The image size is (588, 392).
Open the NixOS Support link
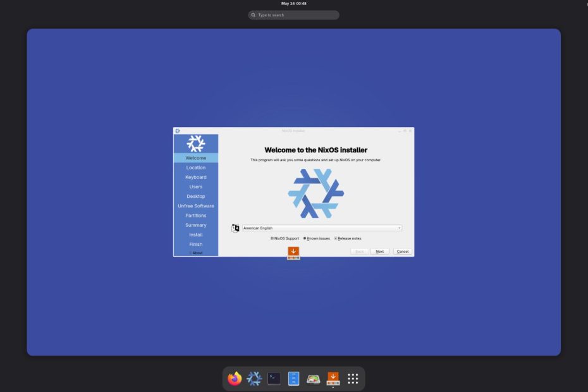coord(285,238)
